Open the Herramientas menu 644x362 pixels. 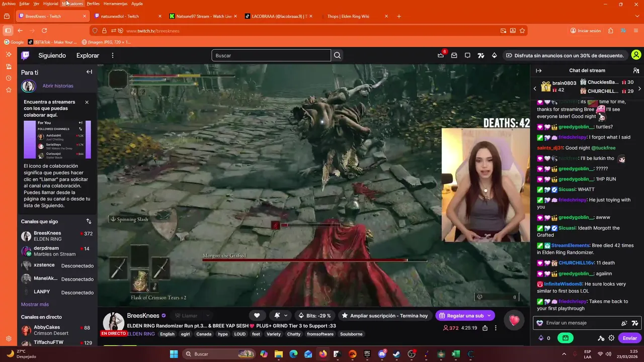pos(115,4)
